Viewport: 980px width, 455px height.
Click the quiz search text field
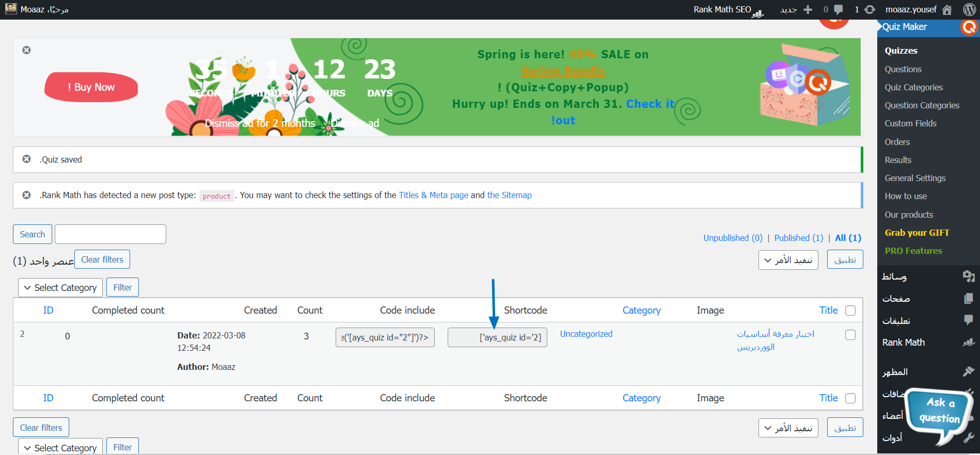(x=110, y=234)
